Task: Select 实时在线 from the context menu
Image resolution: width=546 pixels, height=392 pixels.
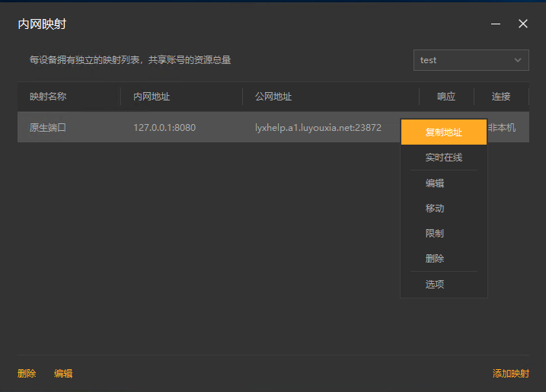Action: [x=444, y=158]
